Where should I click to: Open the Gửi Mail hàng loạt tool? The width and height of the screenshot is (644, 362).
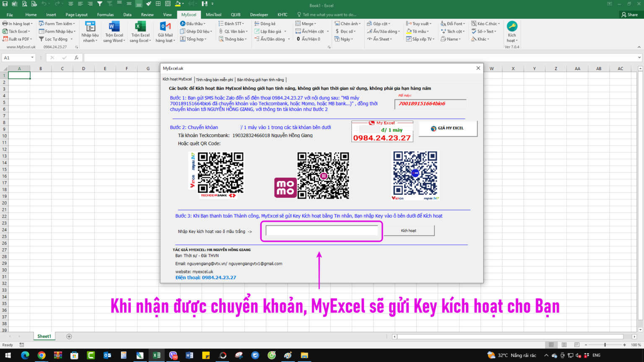coord(165,31)
